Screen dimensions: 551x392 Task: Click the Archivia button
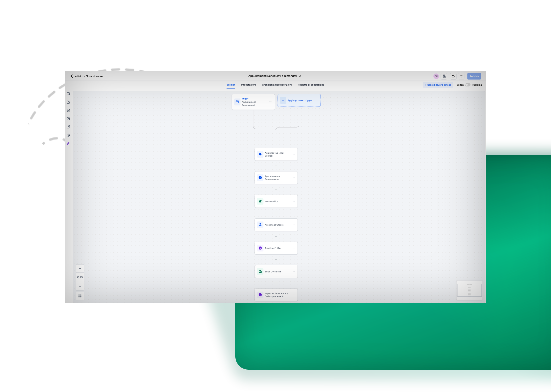474,76
